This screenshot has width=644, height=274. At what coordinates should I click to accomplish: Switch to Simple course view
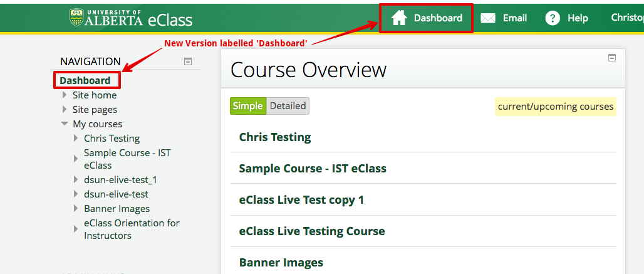248,106
